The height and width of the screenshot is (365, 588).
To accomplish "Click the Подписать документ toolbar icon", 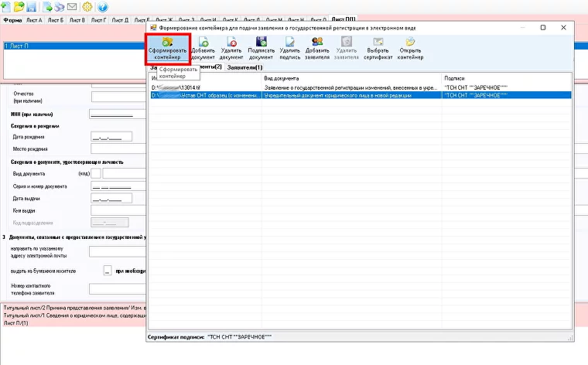I will click(x=262, y=49).
